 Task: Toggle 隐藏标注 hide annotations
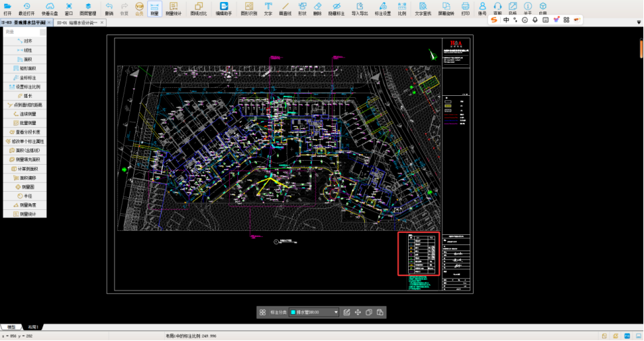[x=337, y=8]
